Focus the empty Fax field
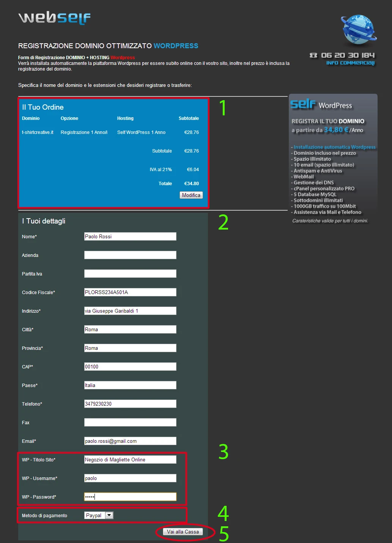Image resolution: width=392 pixels, height=543 pixels. click(x=130, y=422)
